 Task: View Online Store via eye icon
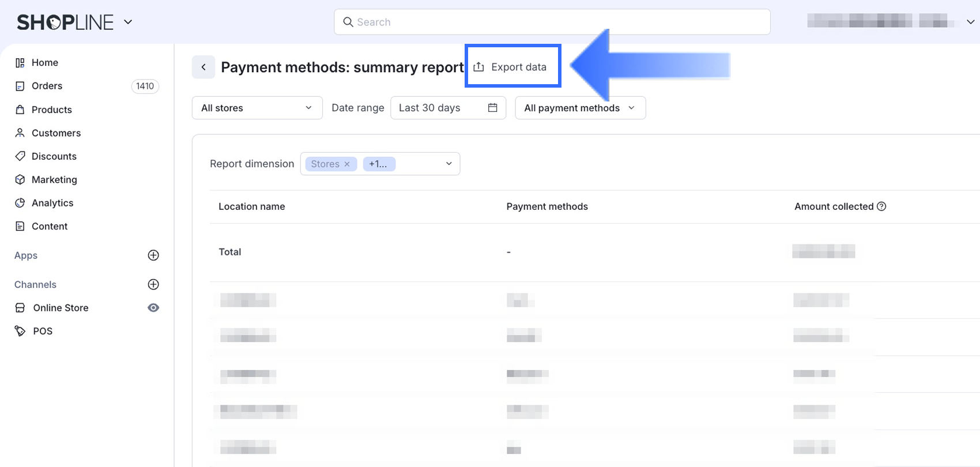coord(153,308)
